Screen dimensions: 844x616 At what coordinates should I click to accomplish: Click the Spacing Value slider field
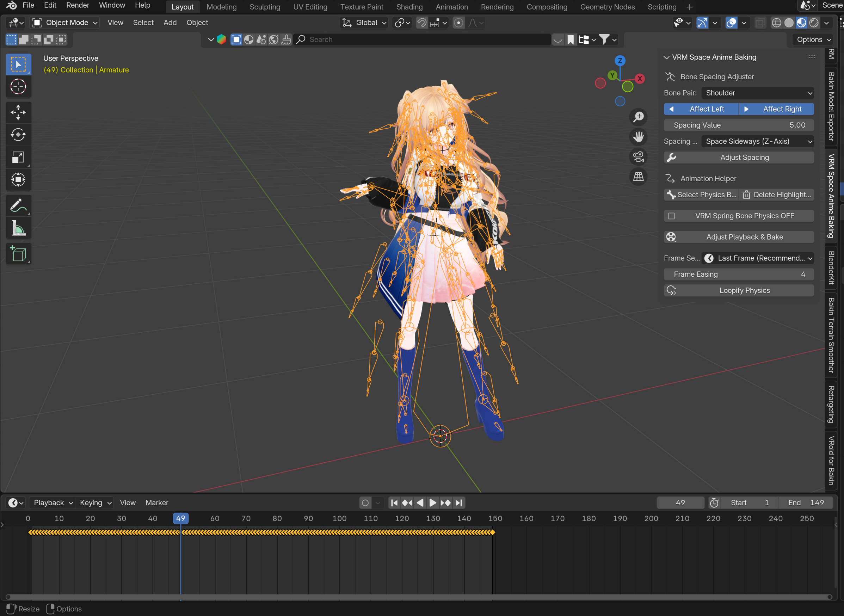click(738, 125)
